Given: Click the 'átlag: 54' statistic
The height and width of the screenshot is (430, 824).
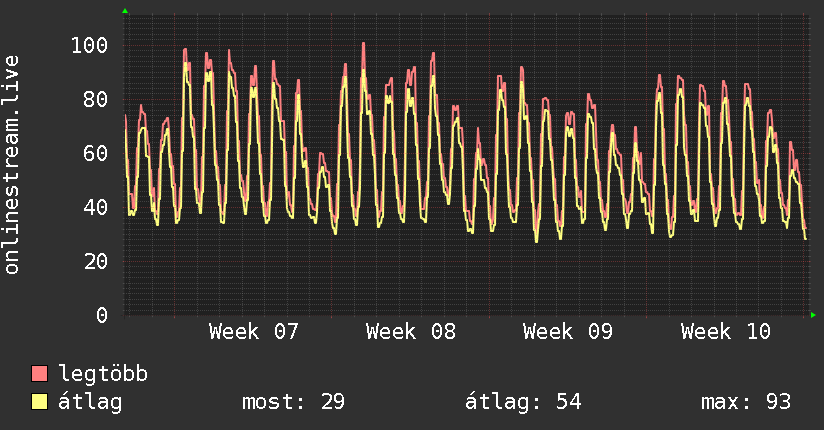Looking at the screenshot, I should pos(523,402).
